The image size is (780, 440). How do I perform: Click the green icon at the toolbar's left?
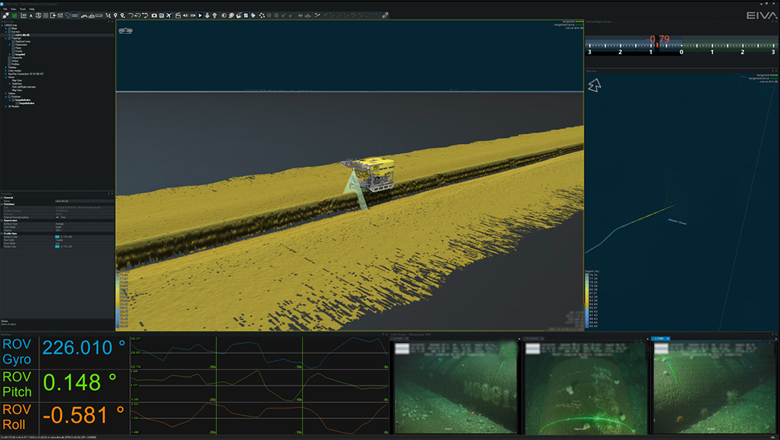pyautogui.click(x=14, y=15)
